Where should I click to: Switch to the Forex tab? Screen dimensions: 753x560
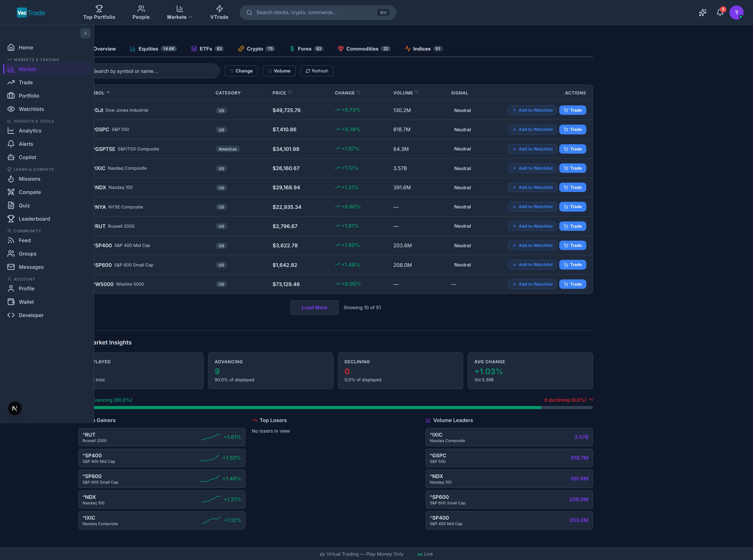(x=306, y=49)
